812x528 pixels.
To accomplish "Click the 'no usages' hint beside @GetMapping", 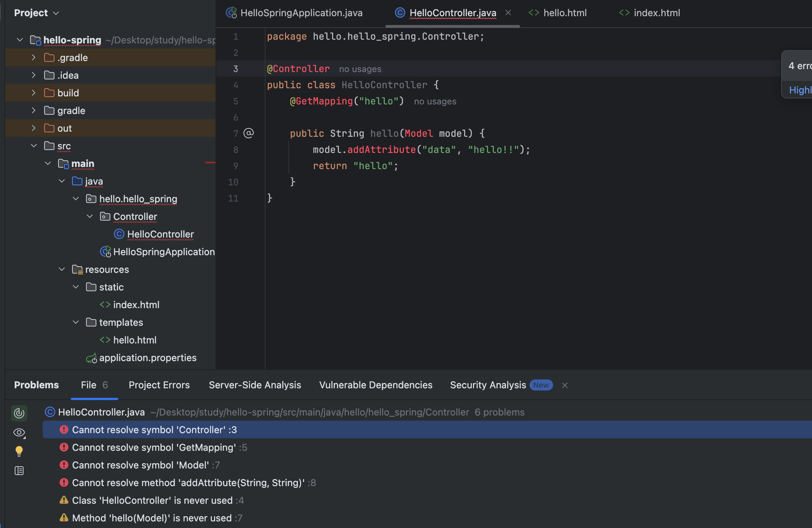I will 435,101.
